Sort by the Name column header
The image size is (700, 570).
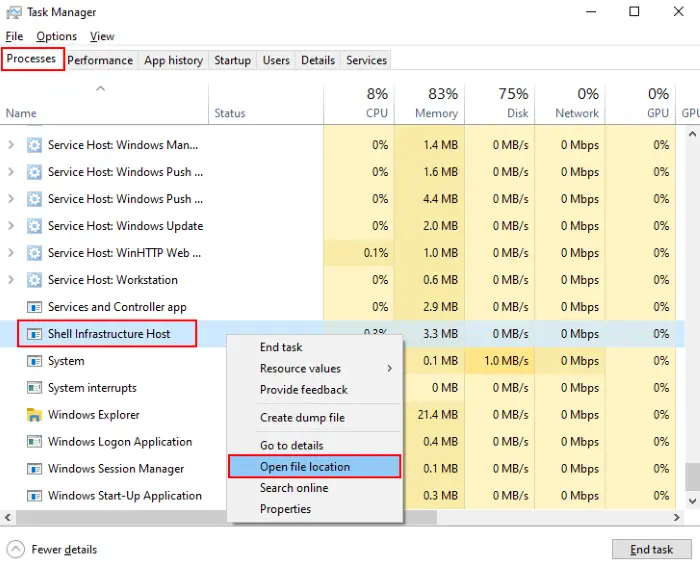(x=104, y=104)
